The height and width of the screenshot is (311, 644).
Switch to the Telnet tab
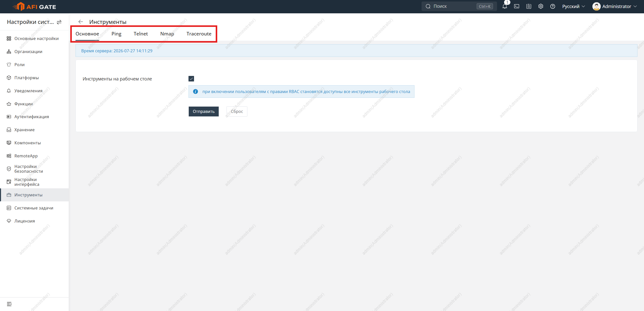[x=141, y=34]
